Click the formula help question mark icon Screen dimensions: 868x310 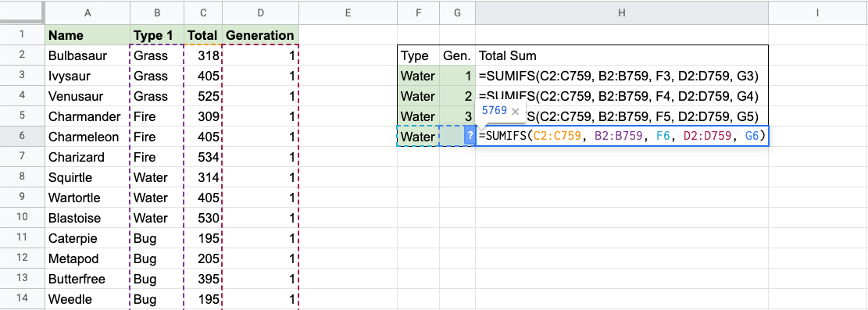coord(470,136)
